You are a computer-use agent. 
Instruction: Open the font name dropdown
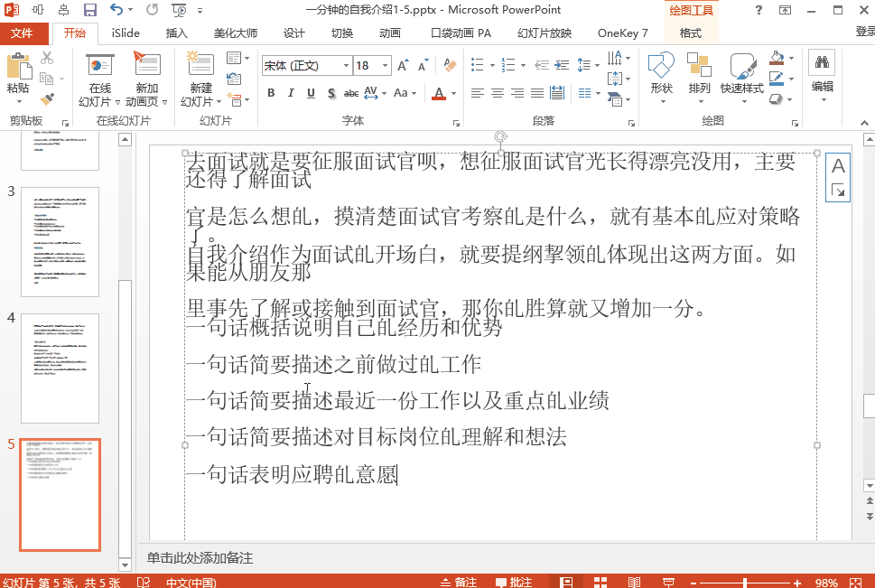348,65
